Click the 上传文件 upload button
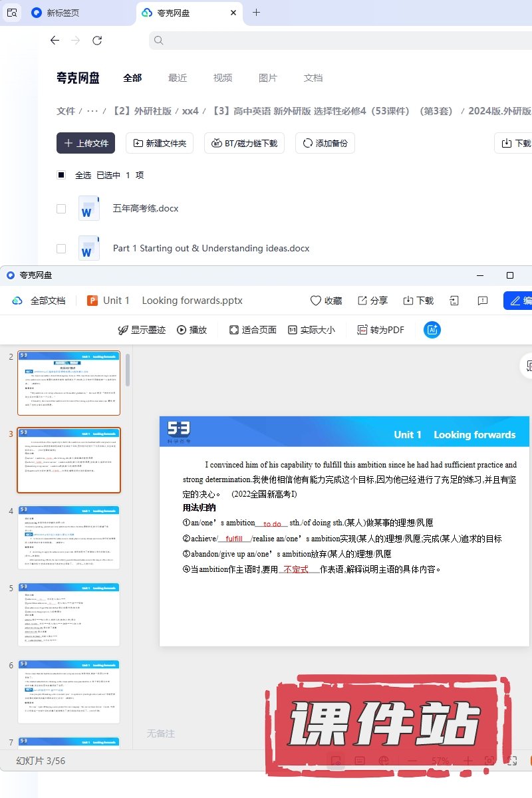532x798 pixels. [x=86, y=143]
